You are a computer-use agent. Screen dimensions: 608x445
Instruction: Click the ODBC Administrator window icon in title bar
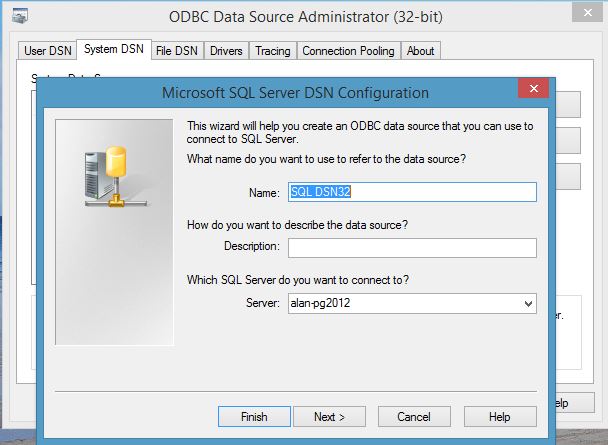click(x=18, y=17)
